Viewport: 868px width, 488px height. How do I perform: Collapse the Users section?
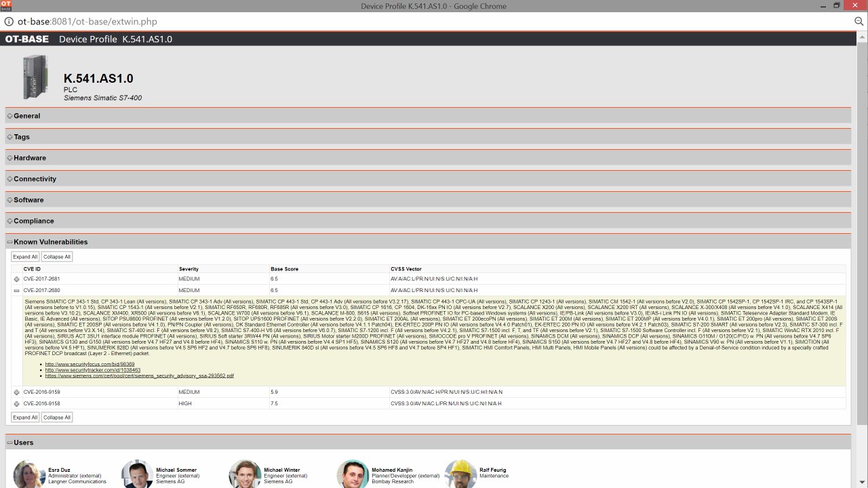(10, 443)
